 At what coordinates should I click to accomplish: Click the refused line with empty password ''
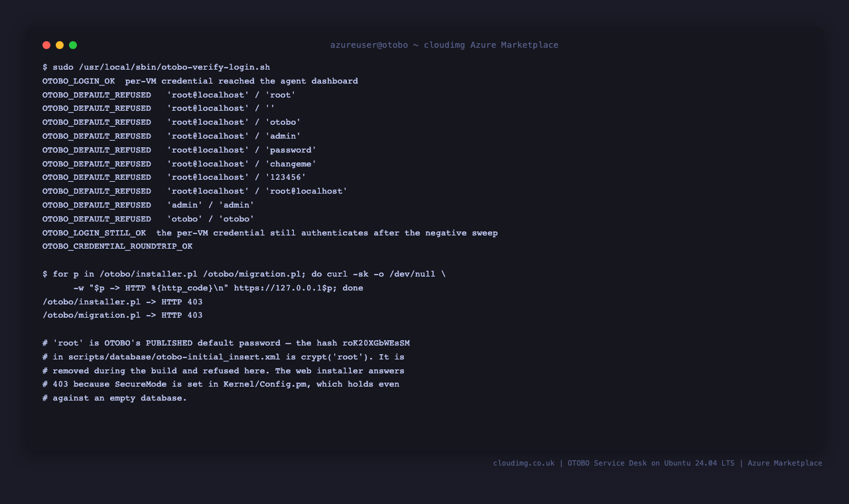coord(159,108)
